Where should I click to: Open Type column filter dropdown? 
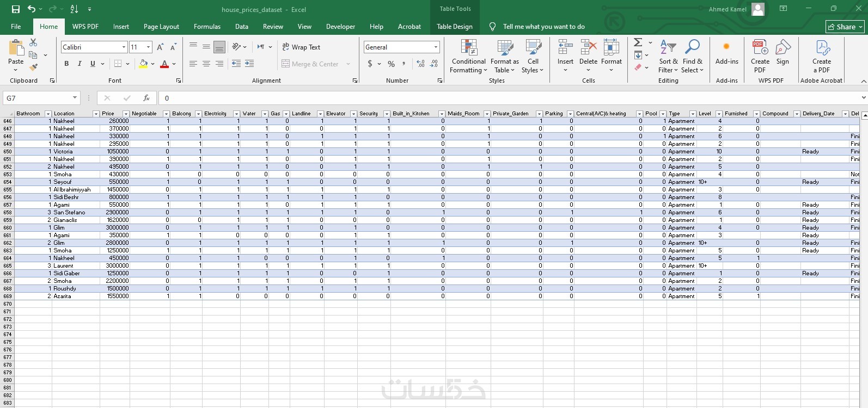(692, 114)
